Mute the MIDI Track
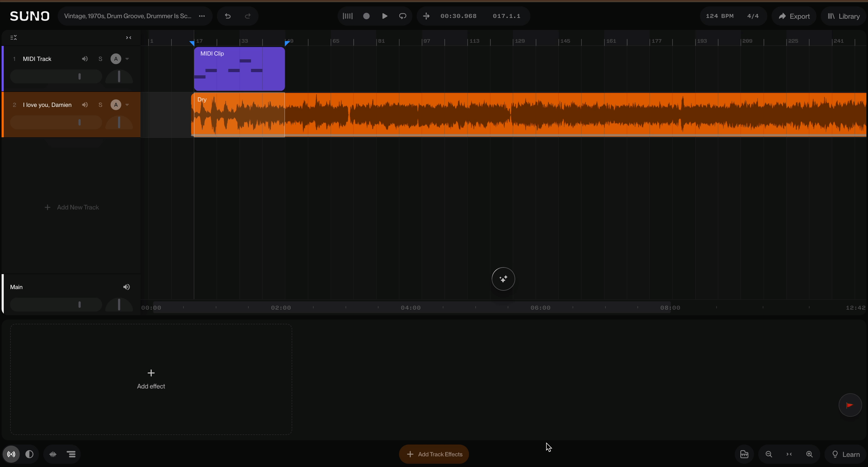 (x=85, y=59)
